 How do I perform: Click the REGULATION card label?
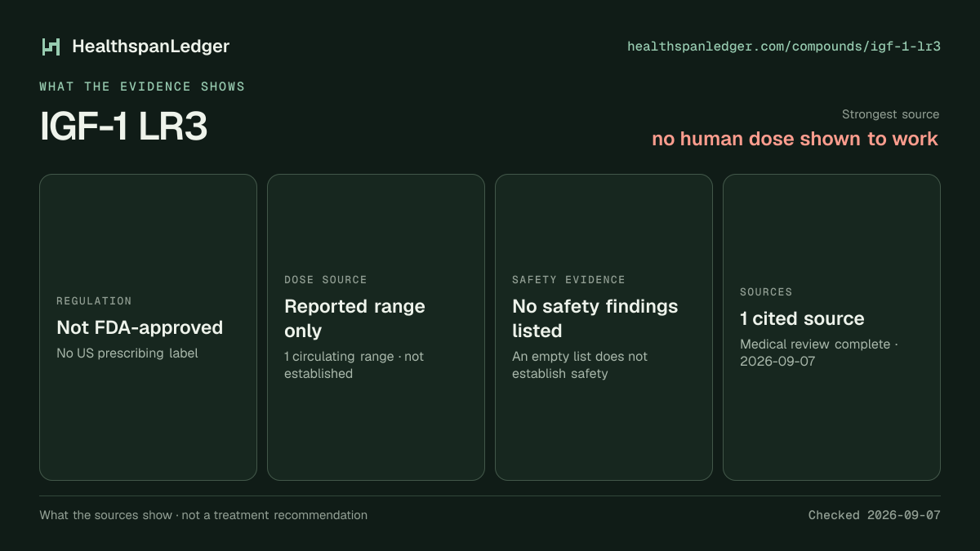tap(94, 301)
